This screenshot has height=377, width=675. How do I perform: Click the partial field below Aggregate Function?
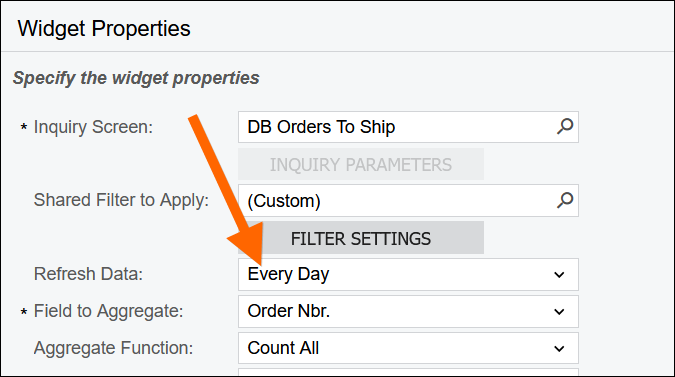coord(408,372)
